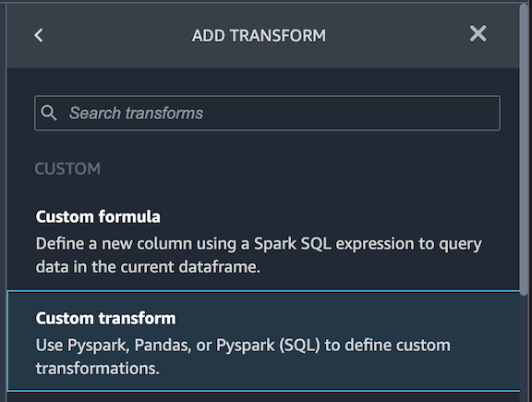Click the ADD TRANSFORM panel title
The image size is (532, 402).
(x=259, y=36)
